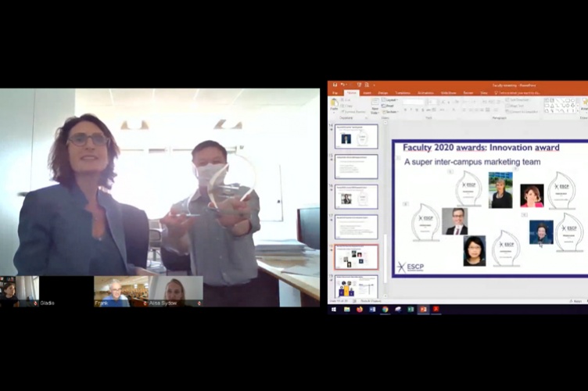Open the Review ribbon tab
The width and height of the screenshot is (588, 391).
(468, 92)
